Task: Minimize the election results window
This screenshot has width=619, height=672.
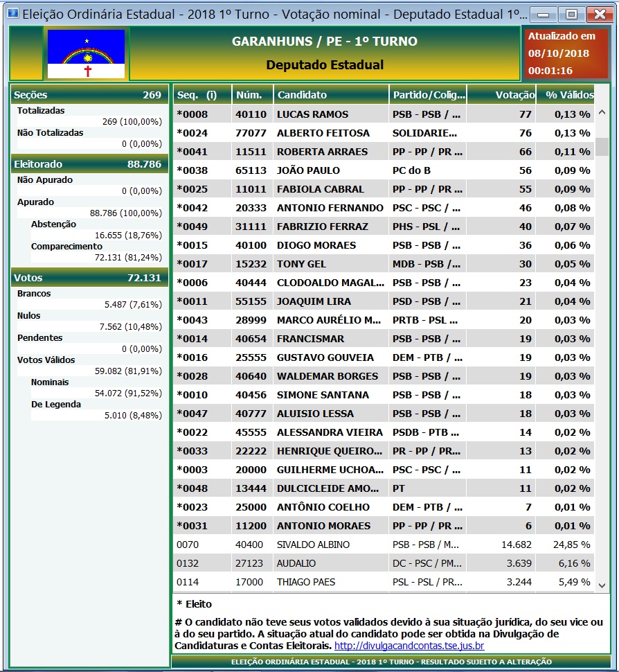Action: tap(543, 15)
